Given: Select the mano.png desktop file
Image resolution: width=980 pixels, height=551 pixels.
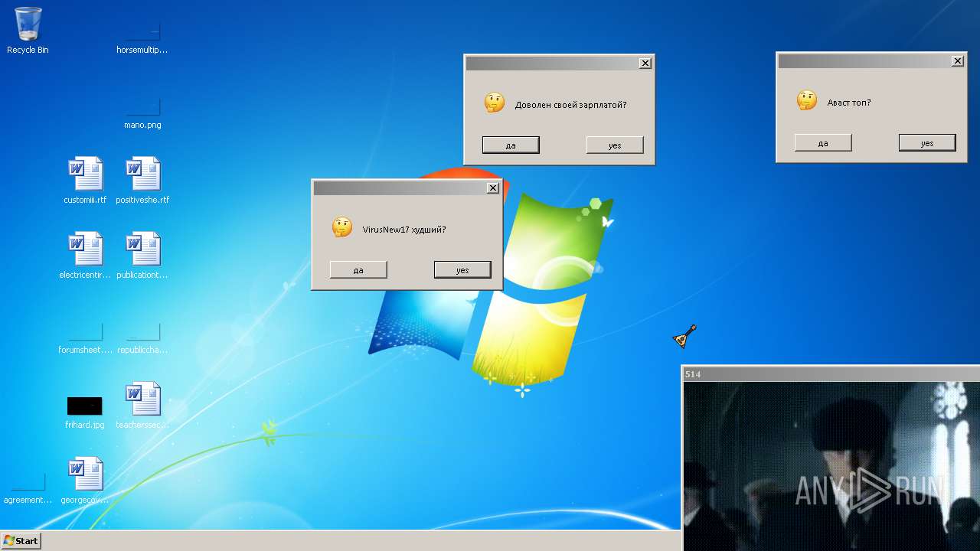Looking at the screenshot, I should tap(142, 112).
